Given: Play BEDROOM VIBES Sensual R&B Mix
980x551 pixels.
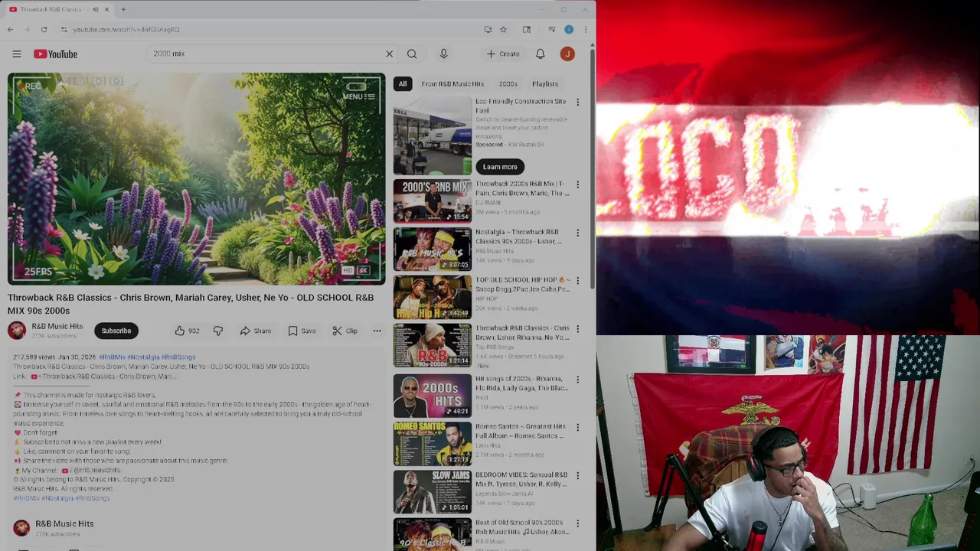Looking at the screenshot, I should [433, 492].
